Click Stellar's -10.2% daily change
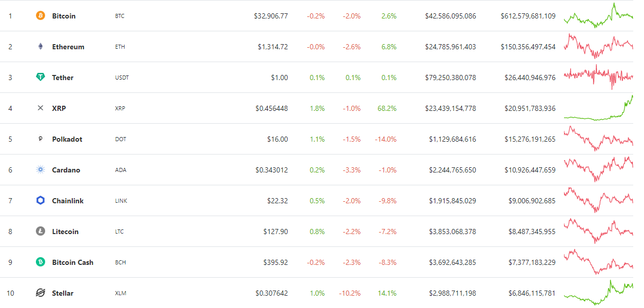The image size is (644, 308). [x=350, y=293]
